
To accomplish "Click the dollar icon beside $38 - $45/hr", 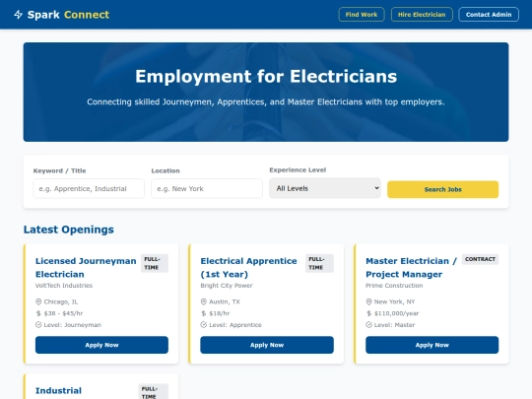I will [38, 313].
